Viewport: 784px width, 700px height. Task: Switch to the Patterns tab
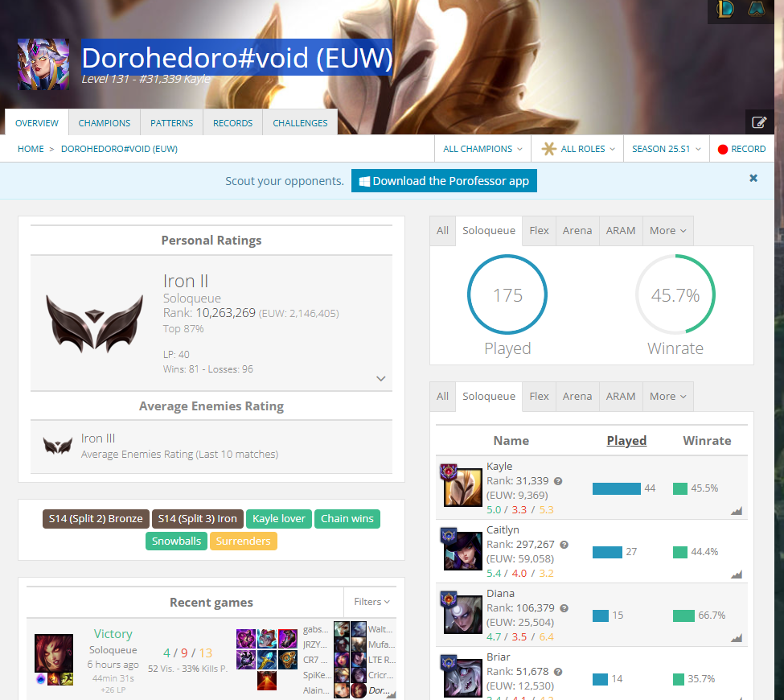click(x=171, y=122)
